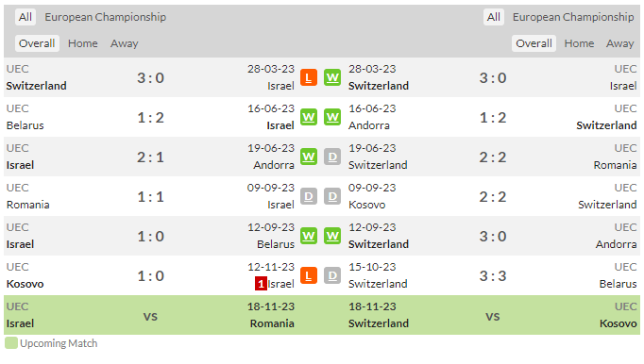Click the green W badge for Israel-Andorra 19-06-23
The image size is (644, 364).
point(309,157)
